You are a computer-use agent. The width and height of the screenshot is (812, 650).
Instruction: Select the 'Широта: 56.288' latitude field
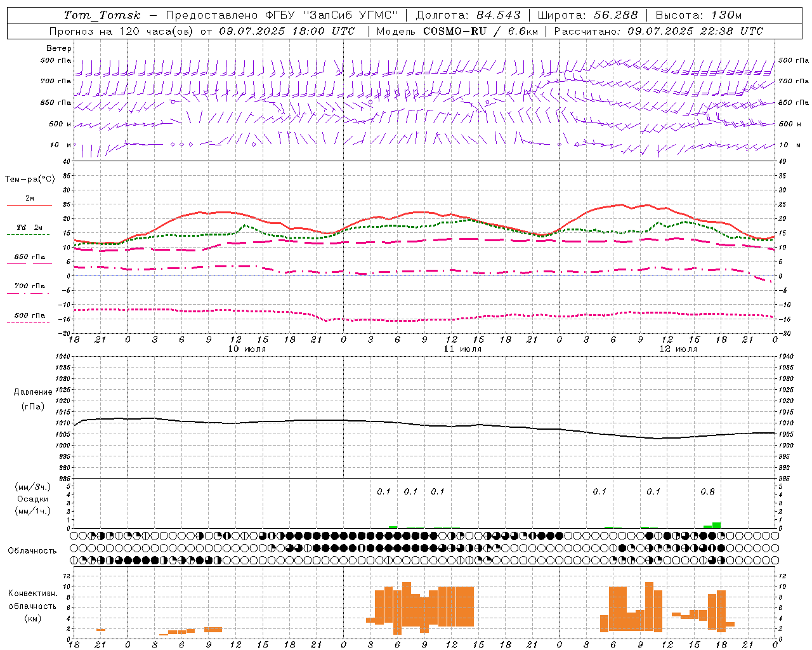tap(587, 15)
